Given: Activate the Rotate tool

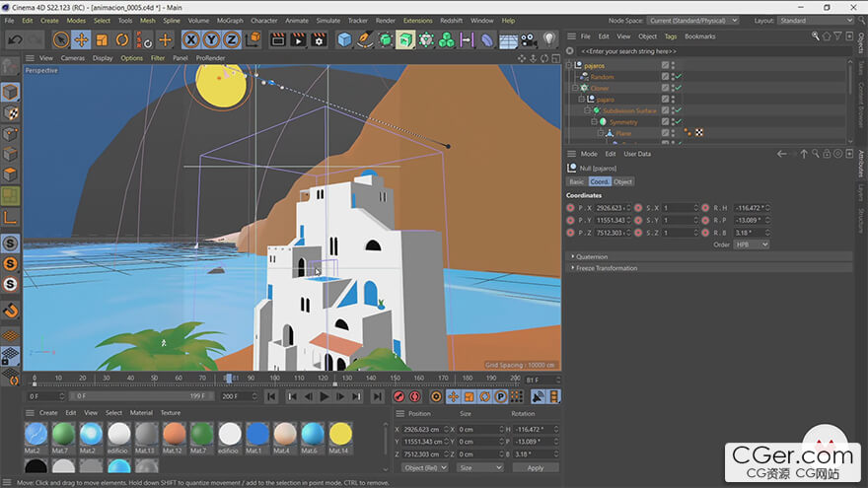Looking at the screenshot, I should click(x=122, y=39).
